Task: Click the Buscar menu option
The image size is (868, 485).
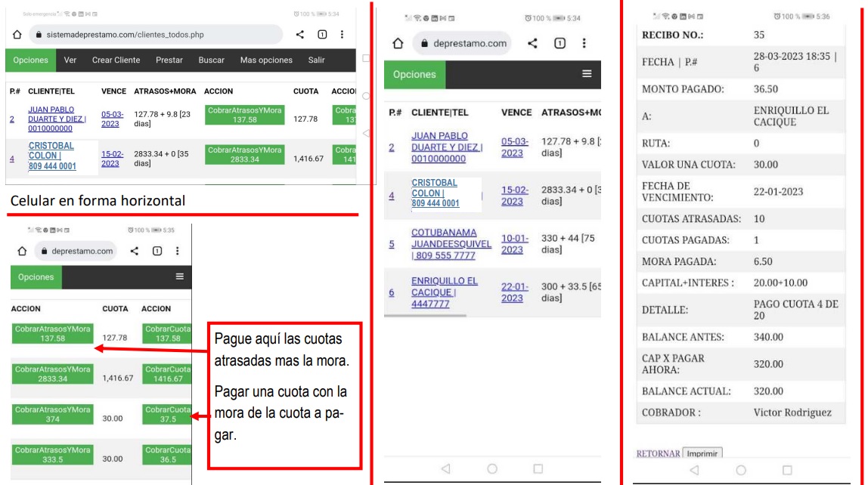Action: 211,60
